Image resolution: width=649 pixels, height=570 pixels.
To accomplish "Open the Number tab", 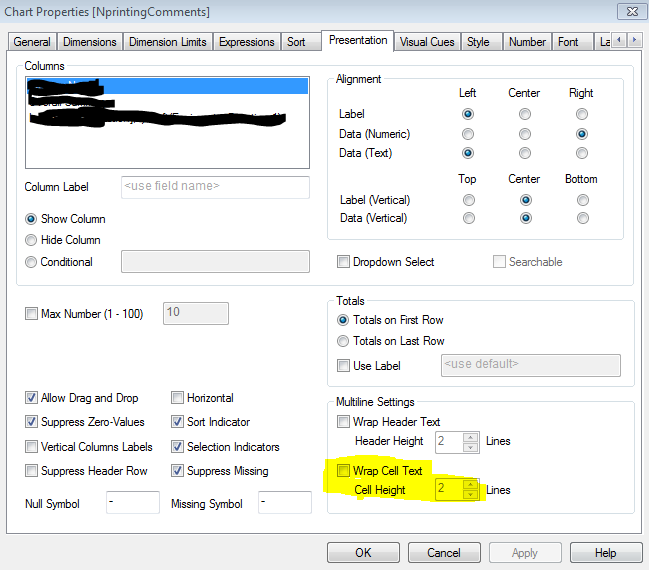I will point(527,42).
